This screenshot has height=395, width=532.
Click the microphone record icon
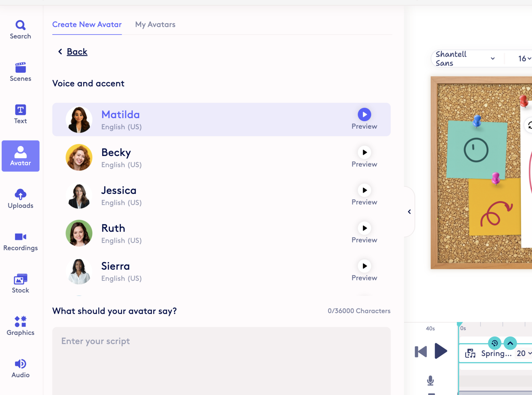pyautogui.click(x=430, y=380)
